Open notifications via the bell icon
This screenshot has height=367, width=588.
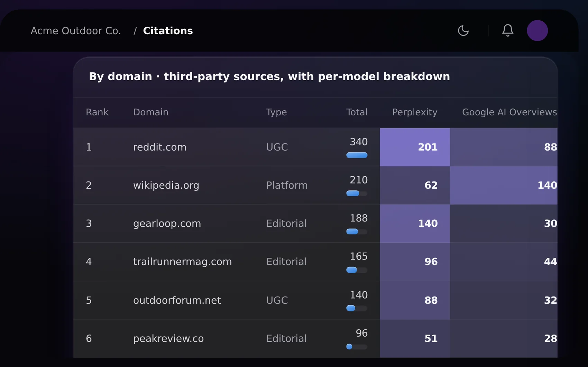click(507, 30)
